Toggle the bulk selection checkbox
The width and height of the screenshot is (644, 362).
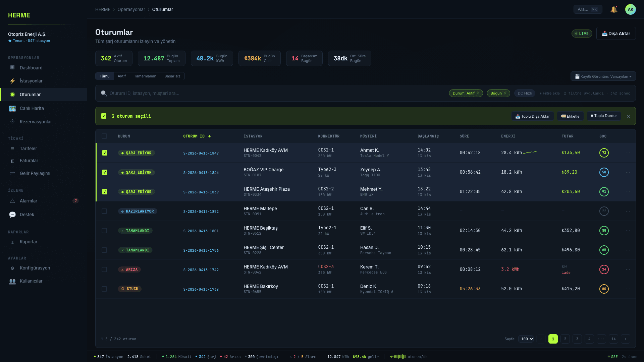click(x=104, y=116)
